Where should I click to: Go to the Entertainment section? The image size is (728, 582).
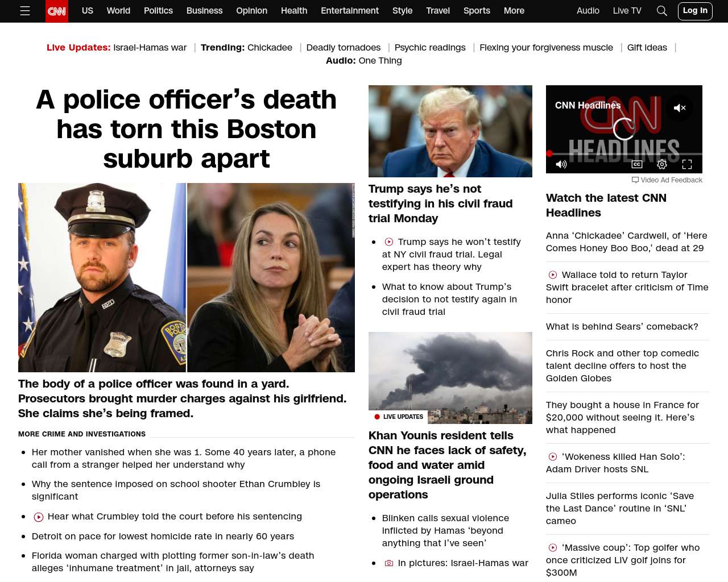click(x=350, y=11)
